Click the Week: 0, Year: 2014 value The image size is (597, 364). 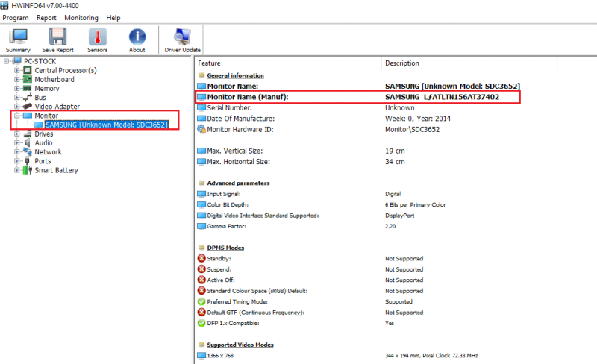[x=418, y=119]
